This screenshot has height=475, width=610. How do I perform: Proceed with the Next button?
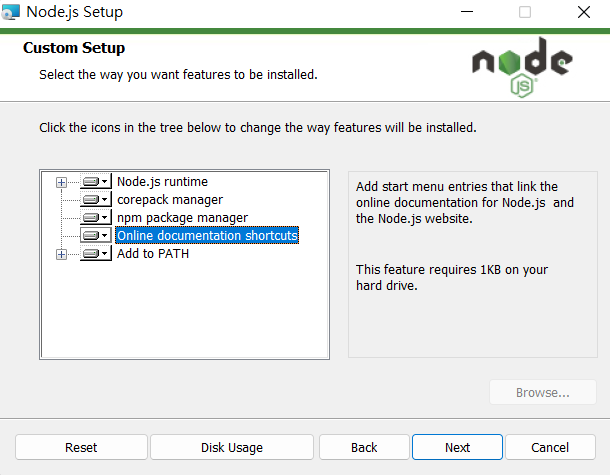coord(458,447)
